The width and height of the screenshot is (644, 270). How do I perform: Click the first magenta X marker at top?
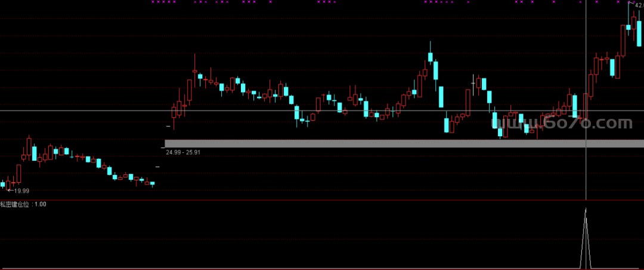pos(153,2)
